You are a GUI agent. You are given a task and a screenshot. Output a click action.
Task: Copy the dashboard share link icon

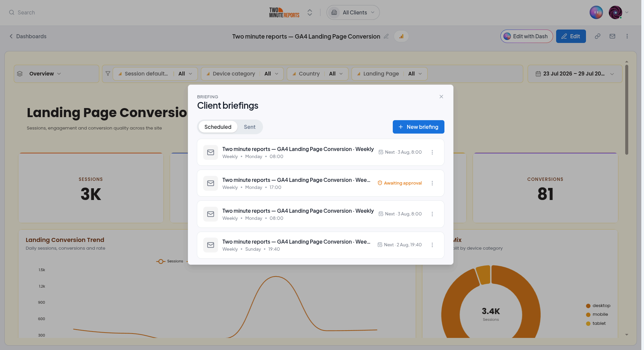tap(598, 36)
